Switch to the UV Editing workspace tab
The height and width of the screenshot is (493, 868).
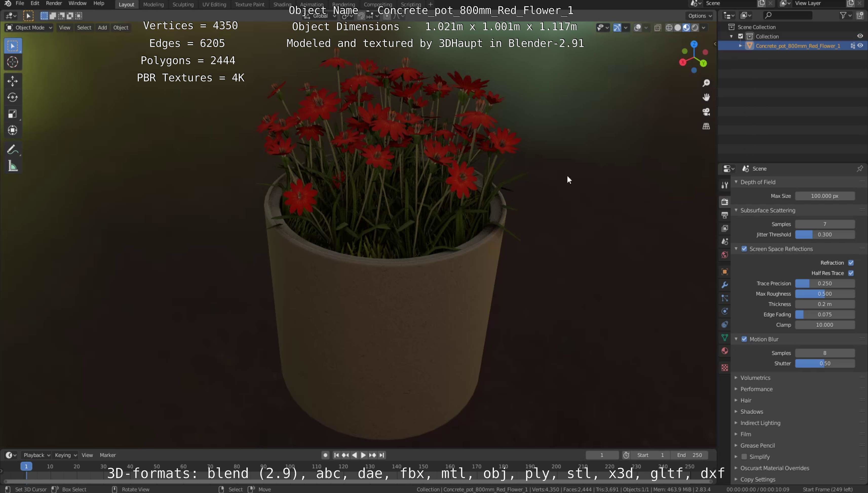[214, 4]
